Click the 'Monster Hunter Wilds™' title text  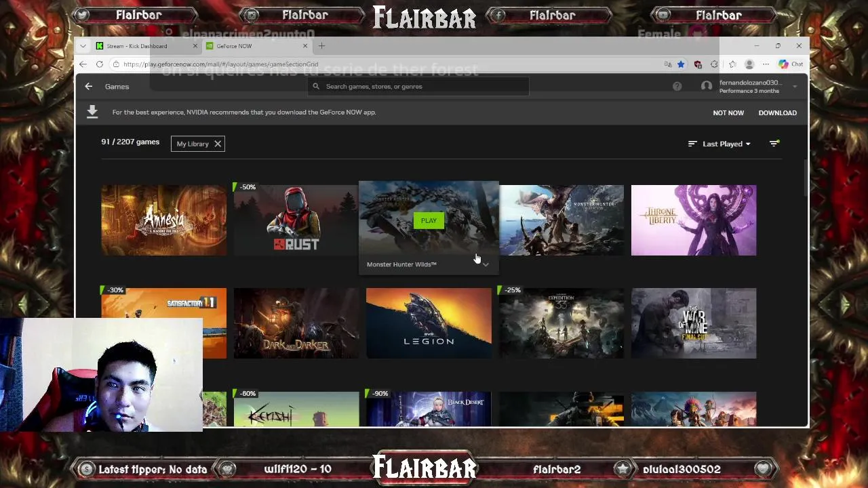(401, 264)
